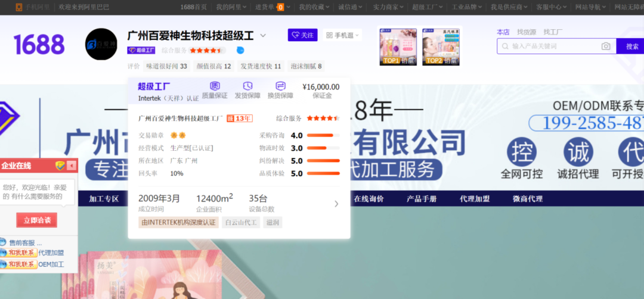This screenshot has width=644, height=299.
Task: Open the 代理加盟 nav item
Action: 475,199
